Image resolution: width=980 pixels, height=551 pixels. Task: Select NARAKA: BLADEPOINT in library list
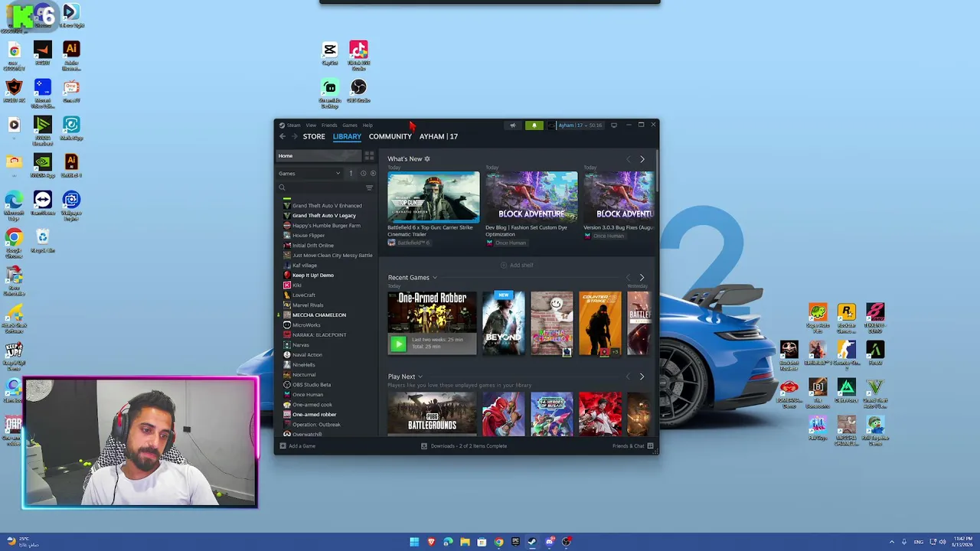(318, 335)
